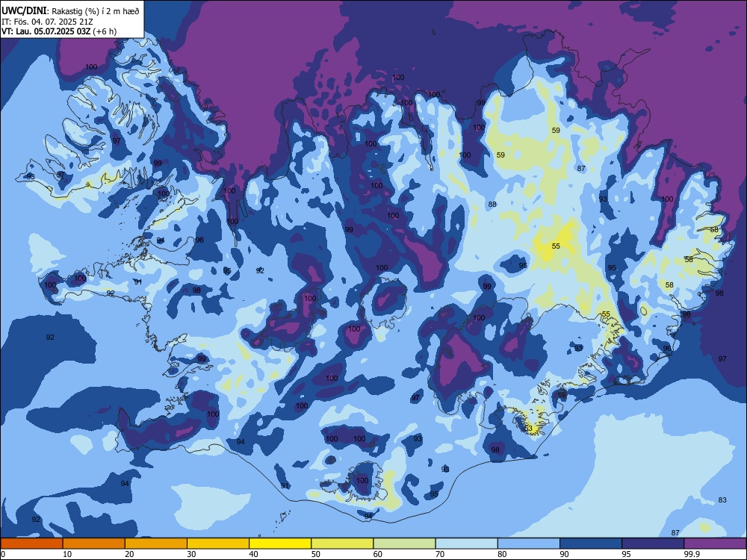This screenshot has width=747, height=560.
Task: Click the legend label '60'
Action: pos(378,554)
